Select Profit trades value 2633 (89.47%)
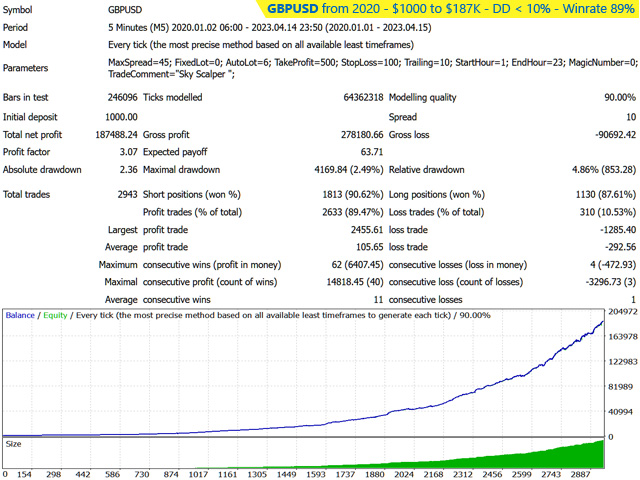Viewport: 640px width, 480px height. pyautogui.click(x=353, y=212)
